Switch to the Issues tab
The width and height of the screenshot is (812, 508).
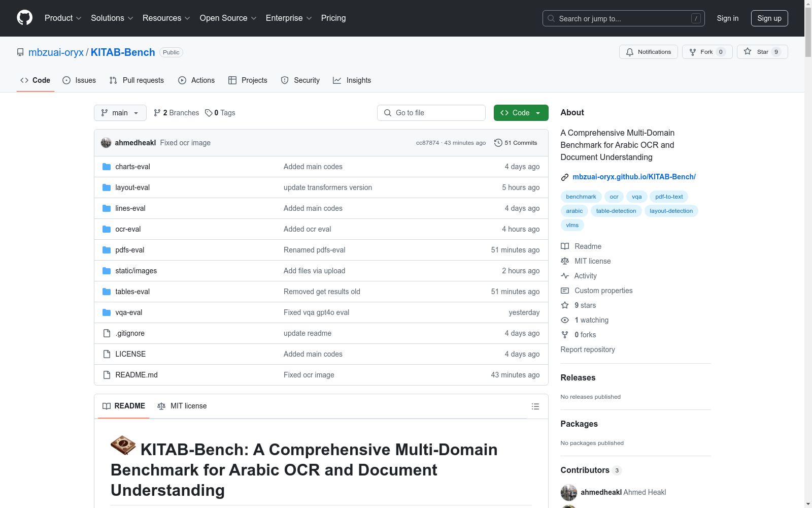[x=79, y=80]
